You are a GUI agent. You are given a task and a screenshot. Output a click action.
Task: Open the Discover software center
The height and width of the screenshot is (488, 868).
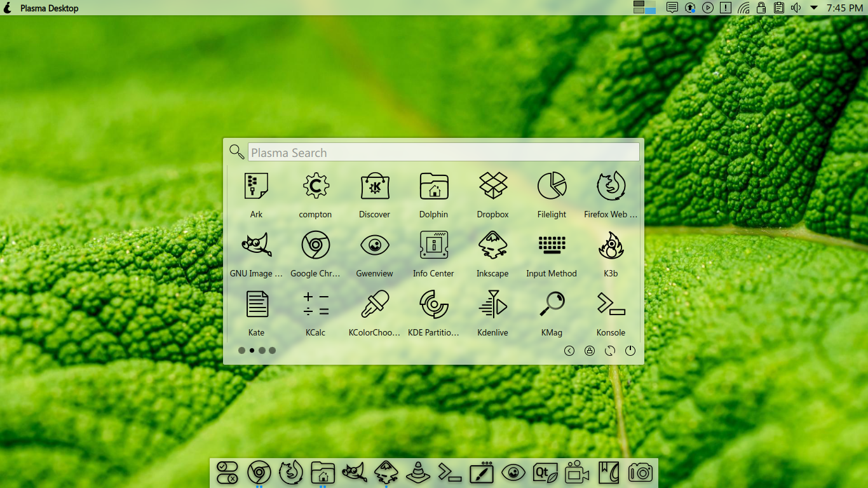click(x=374, y=195)
